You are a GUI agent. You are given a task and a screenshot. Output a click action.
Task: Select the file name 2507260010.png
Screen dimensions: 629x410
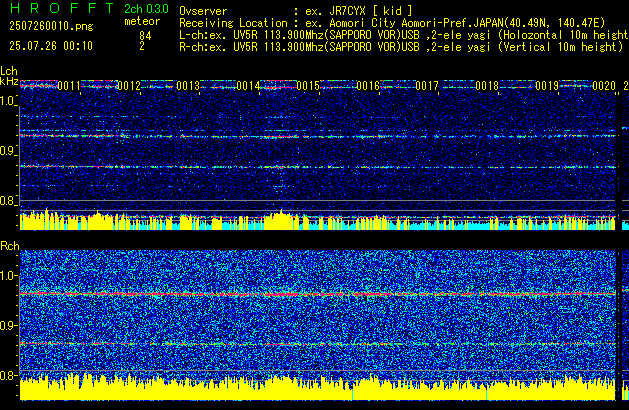51,26
